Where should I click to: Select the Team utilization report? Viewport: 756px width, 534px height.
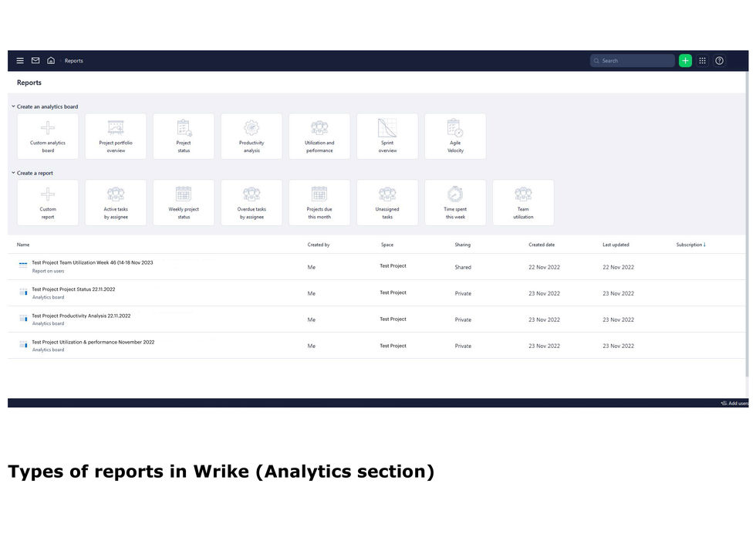point(524,203)
